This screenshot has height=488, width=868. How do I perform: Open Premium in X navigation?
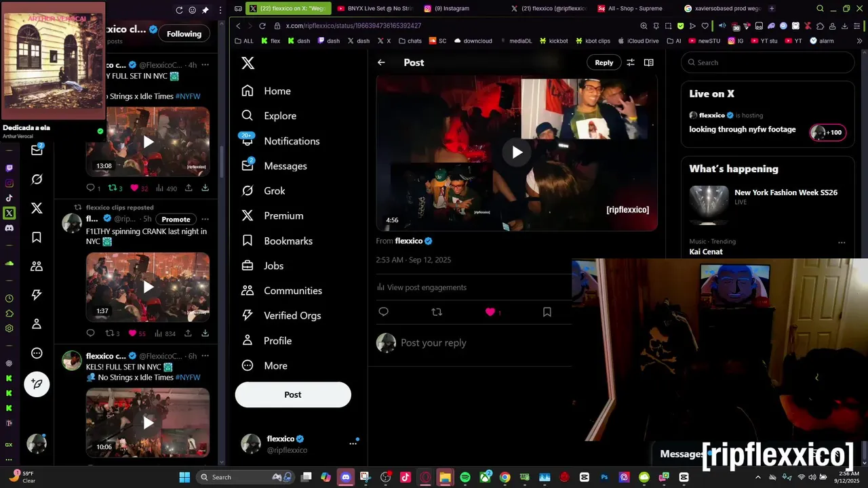[273, 216]
